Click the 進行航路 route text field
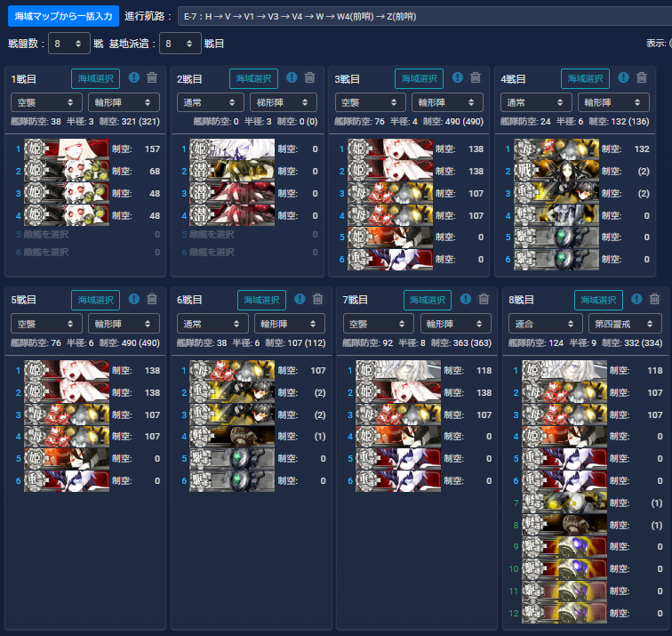The width and height of the screenshot is (672, 636). 424,16
